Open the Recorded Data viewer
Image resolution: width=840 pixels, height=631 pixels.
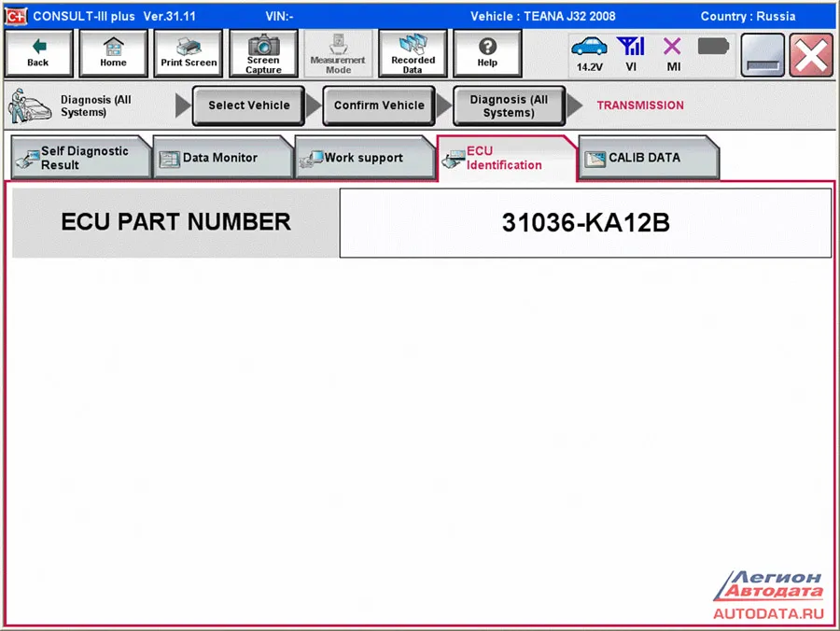click(413, 53)
